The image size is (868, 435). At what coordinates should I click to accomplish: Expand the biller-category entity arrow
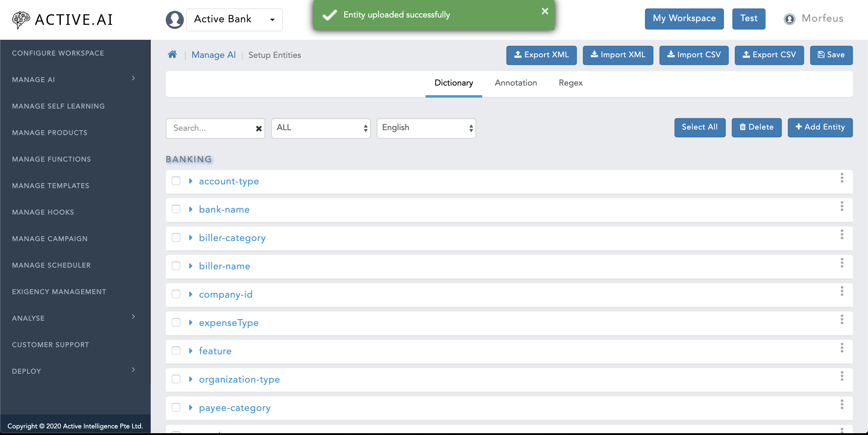(x=191, y=237)
